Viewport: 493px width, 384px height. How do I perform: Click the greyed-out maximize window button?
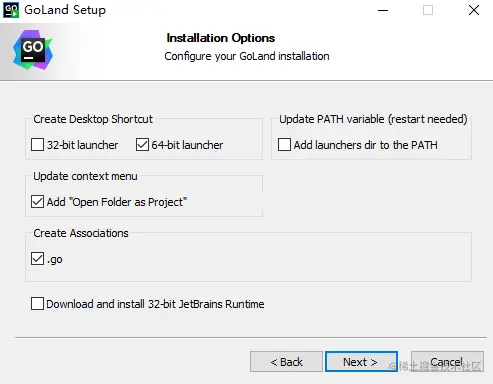(428, 10)
